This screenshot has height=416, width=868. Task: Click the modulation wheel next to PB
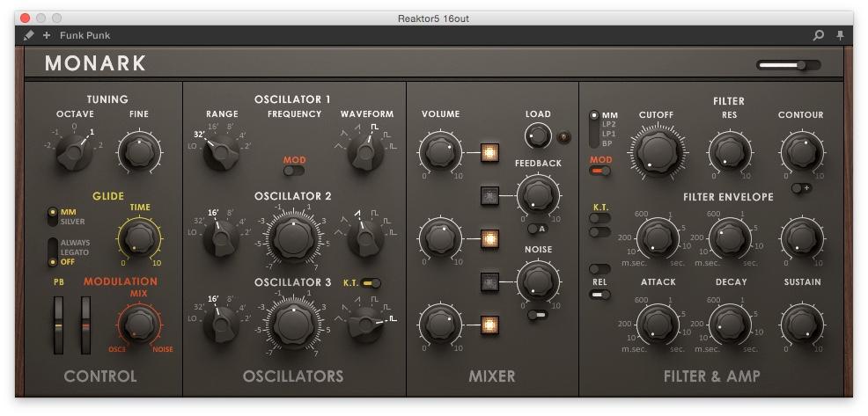pyautogui.click(x=85, y=325)
